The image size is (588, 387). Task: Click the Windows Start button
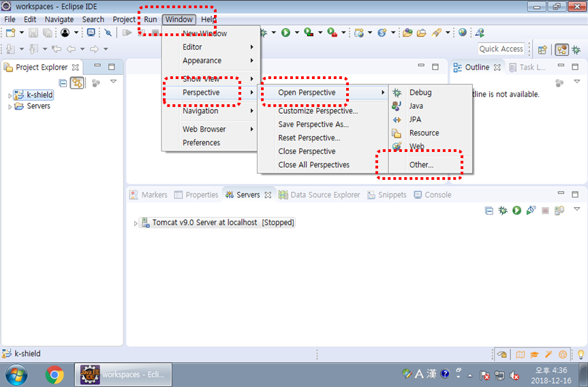[16, 375]
